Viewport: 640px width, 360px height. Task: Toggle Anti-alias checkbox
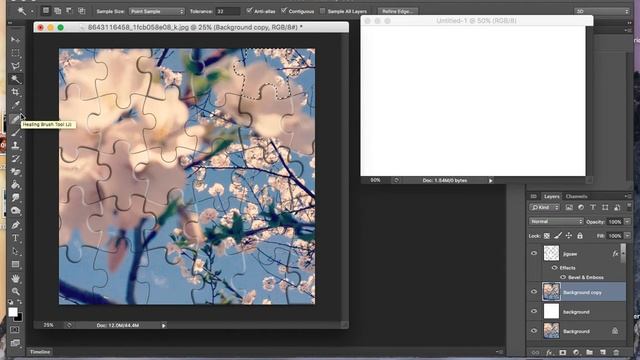click(x=249, y=11)
